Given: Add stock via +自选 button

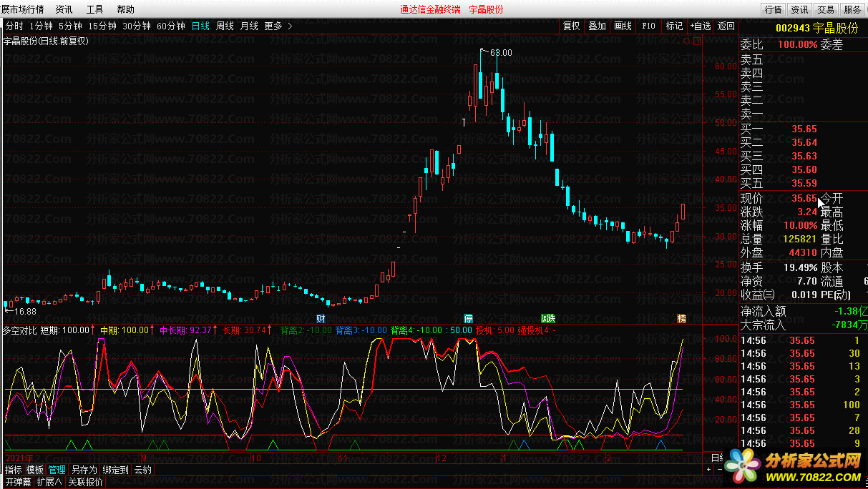Looking at the screenshot, I should coord(701,26).
